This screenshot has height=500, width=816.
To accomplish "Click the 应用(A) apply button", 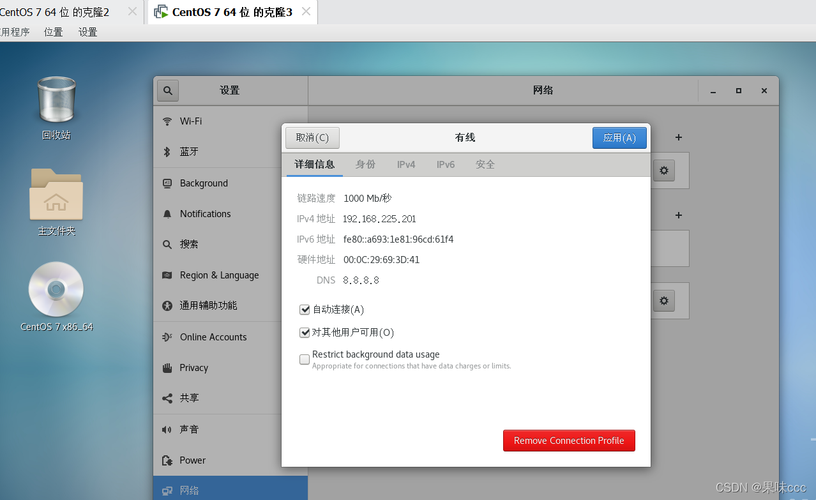I will (619, 138).
